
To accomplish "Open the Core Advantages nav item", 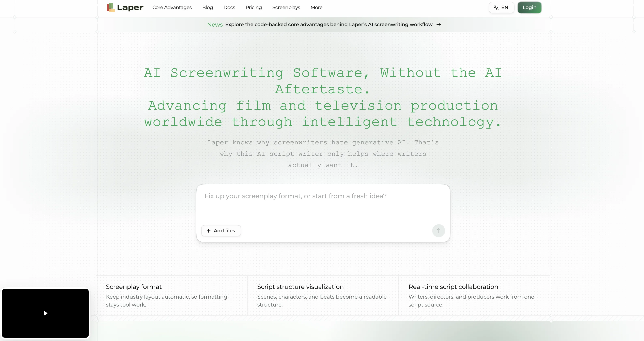I will pyautogui.click(x=172, y=8).
